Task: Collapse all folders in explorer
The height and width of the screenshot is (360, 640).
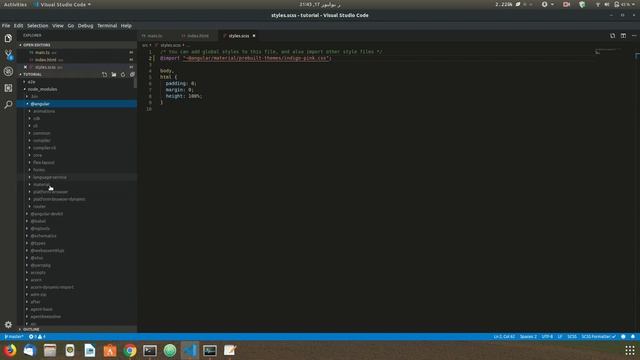Action: coord(132,75)
